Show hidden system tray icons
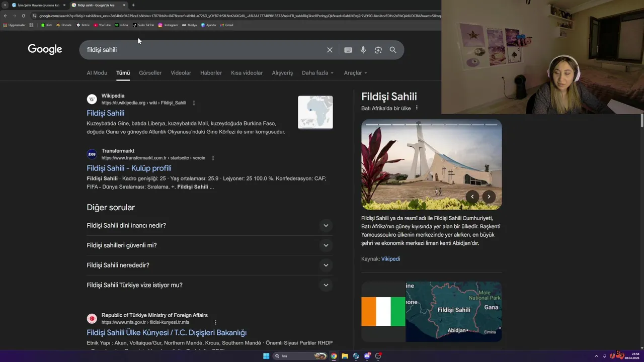The width and height of the screenshot is (644, 362). pyautogui.click(x=596, y=356)
